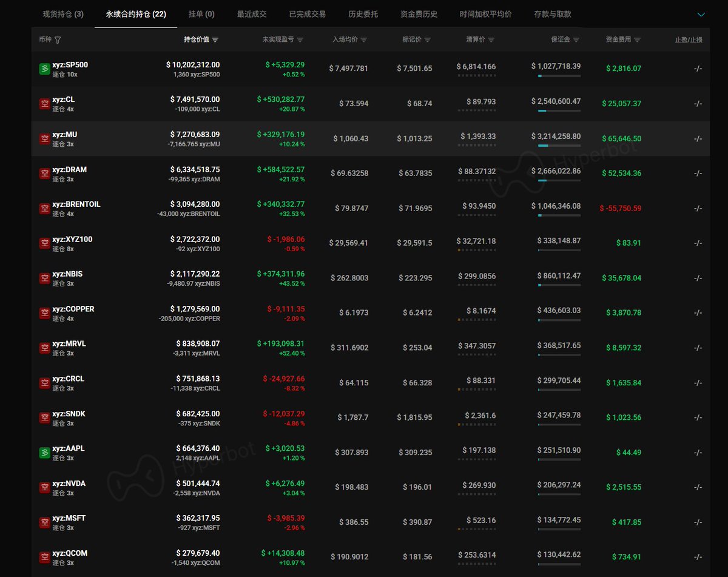This screenshot has height=577, width=728.
Task: Open the xyz:BRENTOIL symbol name
Action: 76,204
